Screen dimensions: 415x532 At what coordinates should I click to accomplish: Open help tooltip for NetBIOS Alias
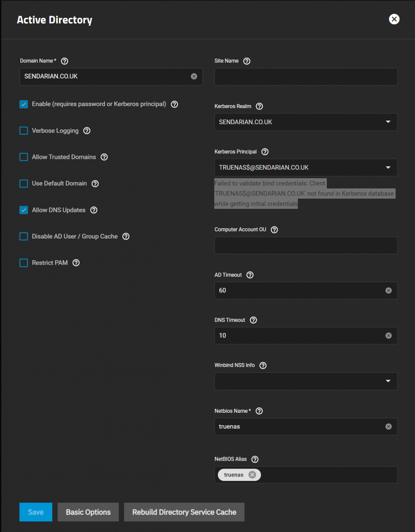point(255,459)
